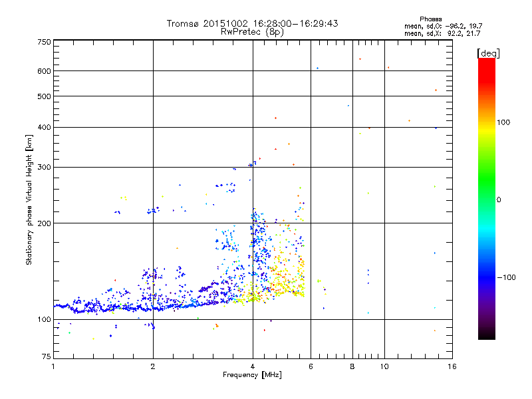Screen dimensions: 532x399
Task: Click the y-axis tick label '750'
Action: (x=44, y=42)
